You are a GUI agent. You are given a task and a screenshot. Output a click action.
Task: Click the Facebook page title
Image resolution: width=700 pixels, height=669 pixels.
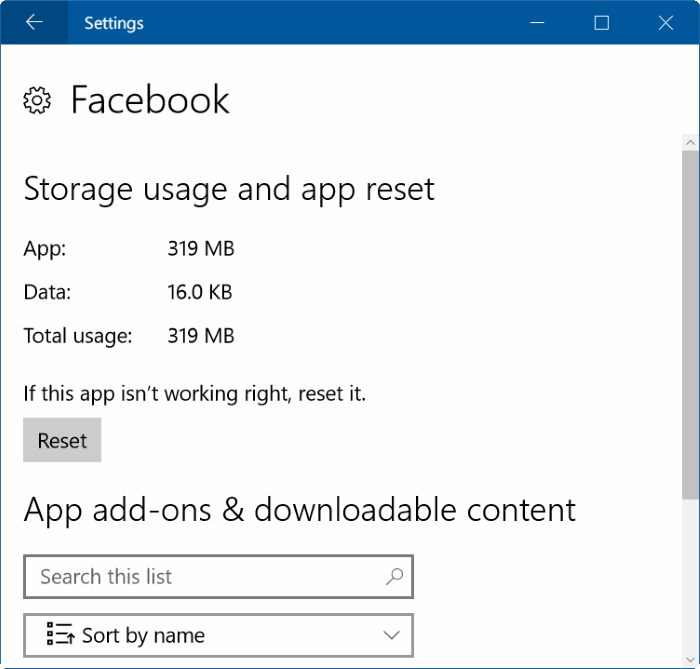point(150,100)
